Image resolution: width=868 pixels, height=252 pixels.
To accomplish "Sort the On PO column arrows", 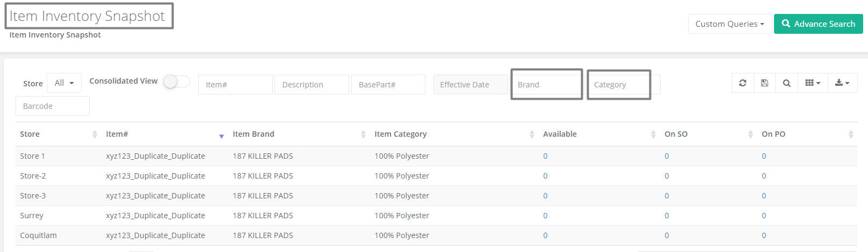I will click(851, 134).
